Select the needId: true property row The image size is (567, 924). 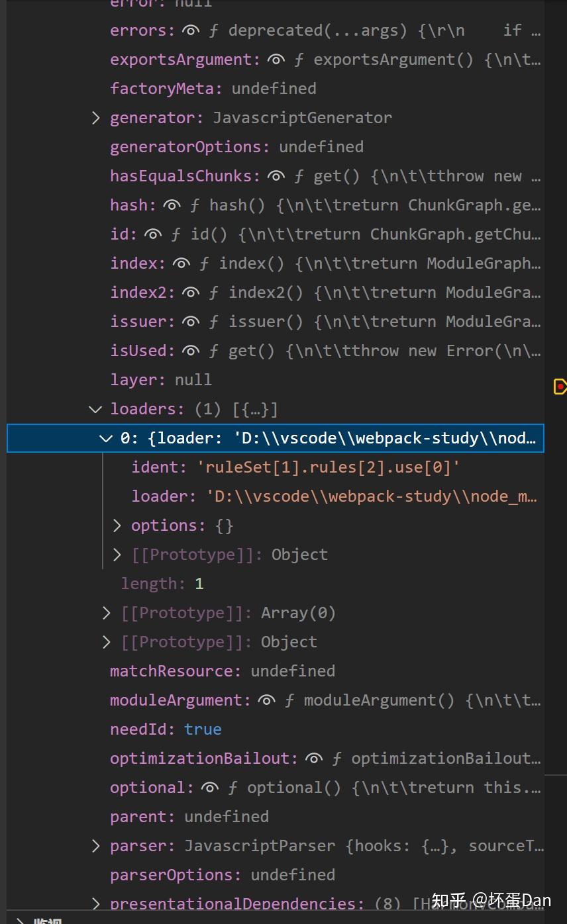pyautogui.click(x=166, y=729)
